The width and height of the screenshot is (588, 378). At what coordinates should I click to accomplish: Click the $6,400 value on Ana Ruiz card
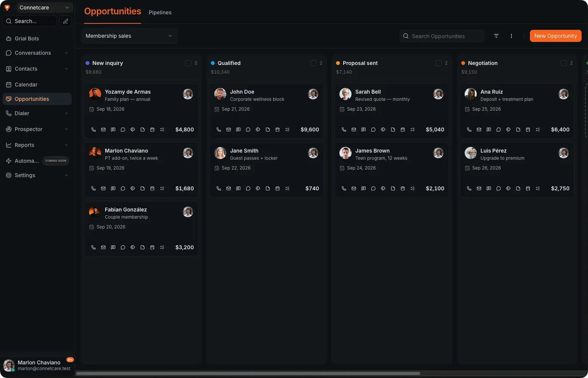tap(560, 130)
